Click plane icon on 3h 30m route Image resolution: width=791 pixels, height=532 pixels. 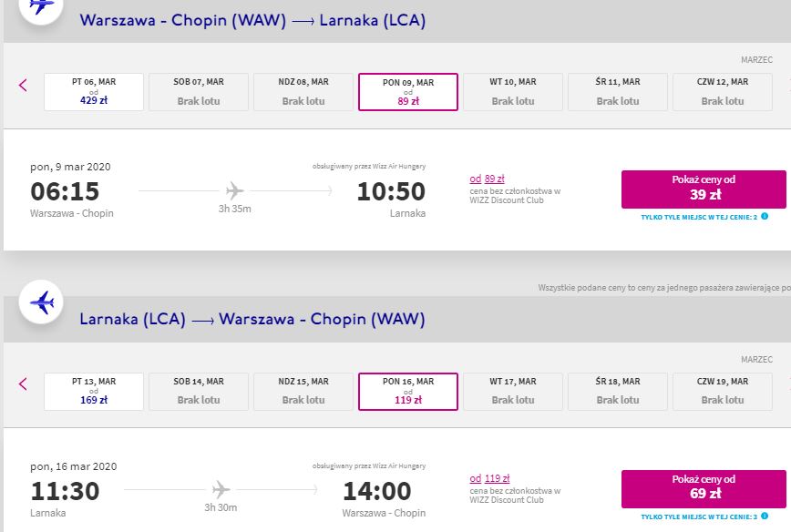(221, 489)
